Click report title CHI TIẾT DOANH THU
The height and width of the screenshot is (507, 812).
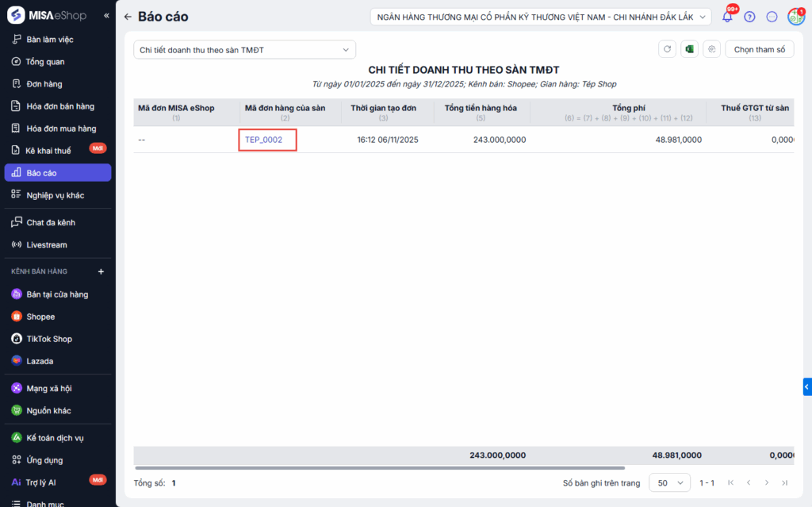click(463, 70)
